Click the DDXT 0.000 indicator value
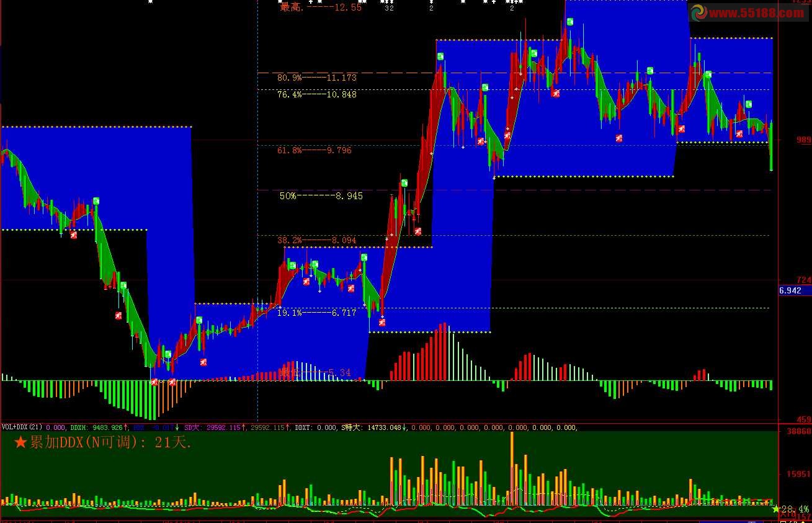812x523 pixels. pyautogui.click(x=316, y=427)
